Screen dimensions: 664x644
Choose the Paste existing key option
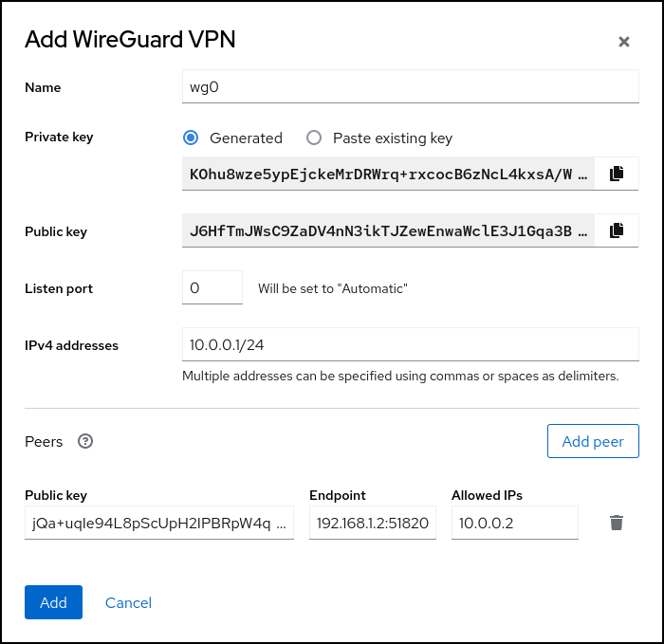[314, 138]
